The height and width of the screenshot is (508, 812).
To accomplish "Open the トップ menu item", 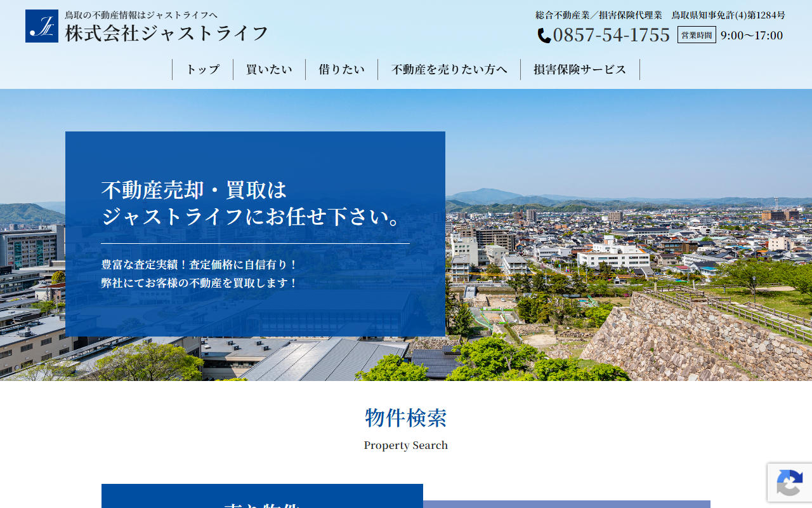I will 202,70.
